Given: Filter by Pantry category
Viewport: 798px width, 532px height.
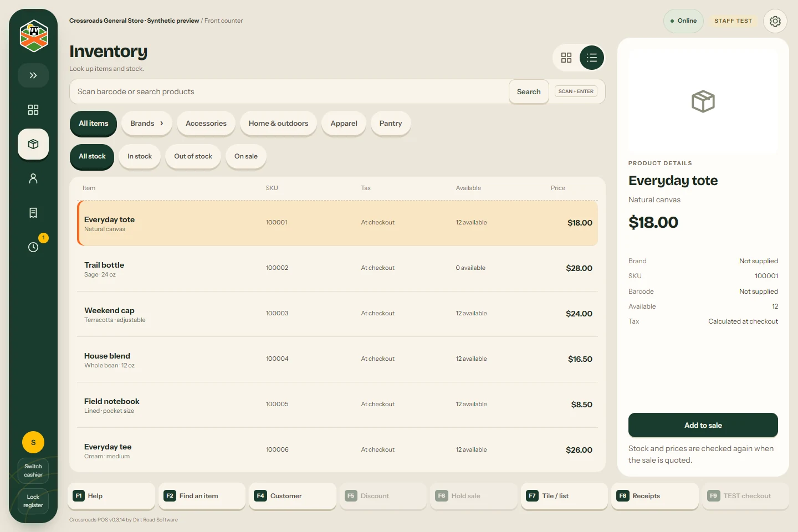Looking at the screenshot, I should [x=391, y=124].
